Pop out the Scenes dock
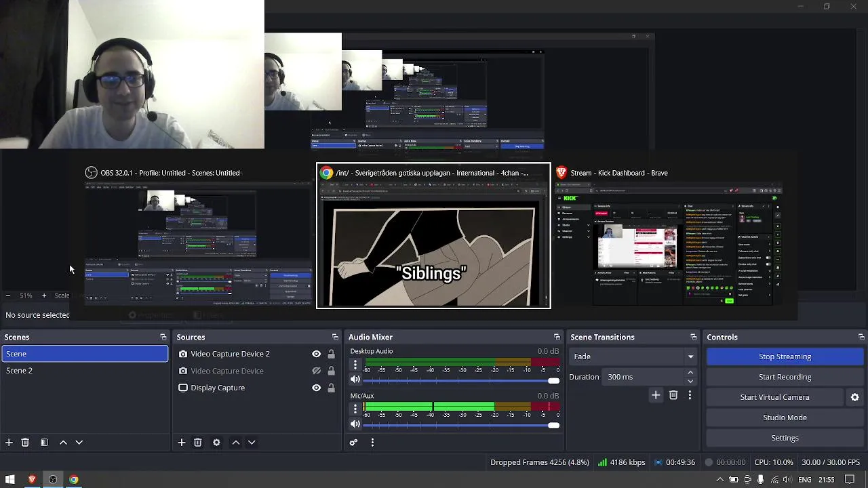 (x=163, y=337)
